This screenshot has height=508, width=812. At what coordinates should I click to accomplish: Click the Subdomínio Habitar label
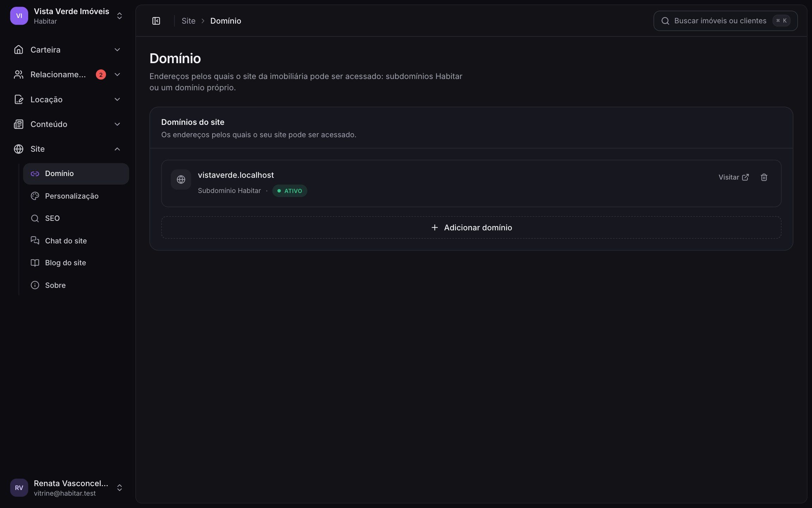point(229,190)
